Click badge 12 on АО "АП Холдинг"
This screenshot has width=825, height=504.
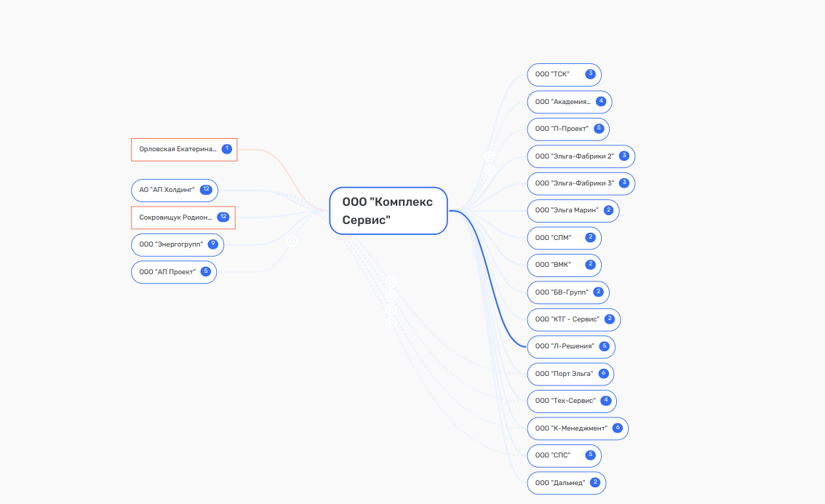(x=207, y=190)
